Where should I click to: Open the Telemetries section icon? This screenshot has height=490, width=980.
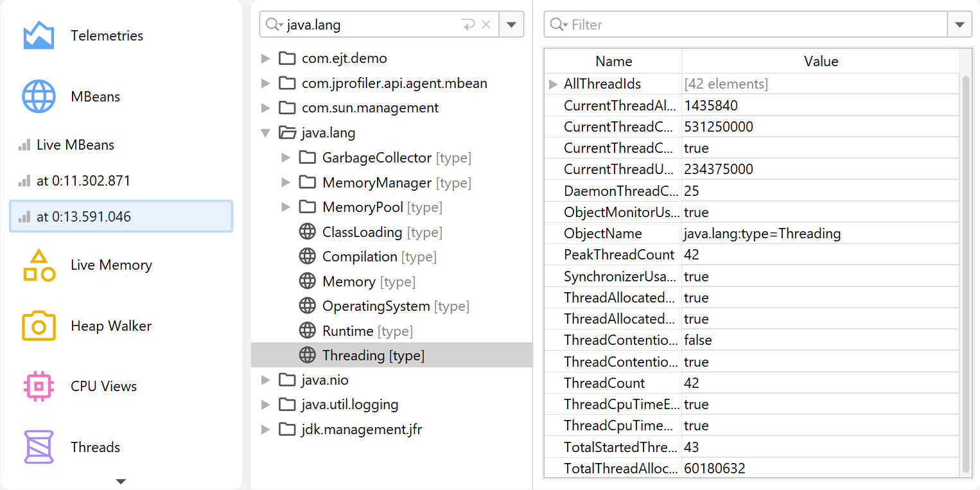tap(39, 36)
